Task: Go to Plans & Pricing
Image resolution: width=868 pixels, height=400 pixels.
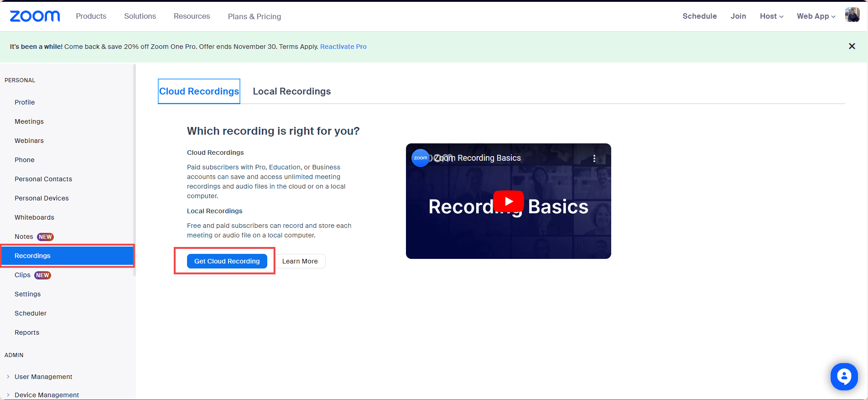Action: (255, 16)
